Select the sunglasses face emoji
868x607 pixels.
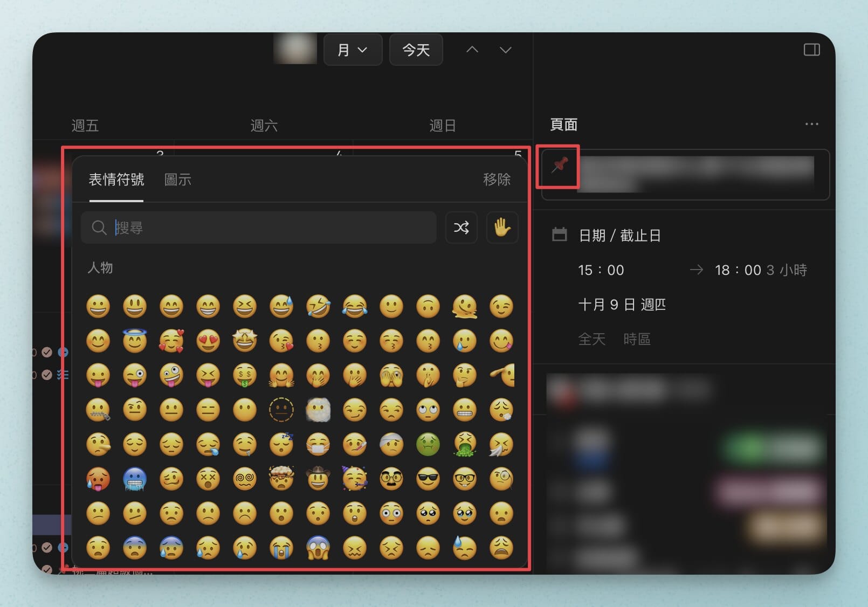pyautogui.click(x=428, y=479)
